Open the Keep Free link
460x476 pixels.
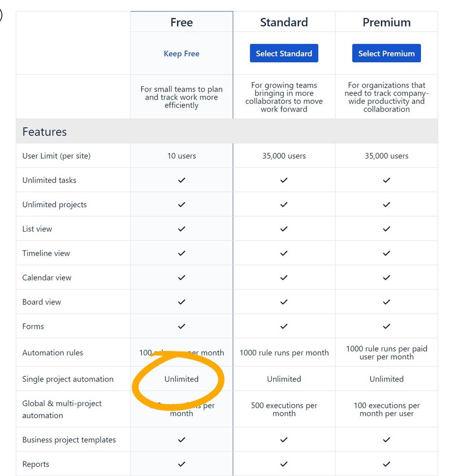(182, 53)
